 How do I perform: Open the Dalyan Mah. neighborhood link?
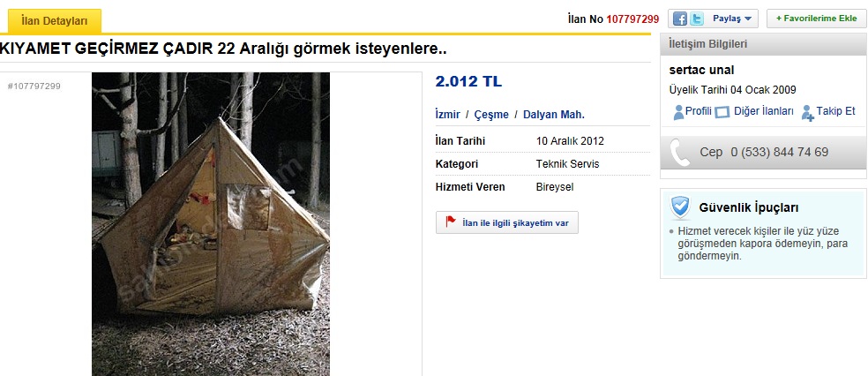(x=554, y=115)
